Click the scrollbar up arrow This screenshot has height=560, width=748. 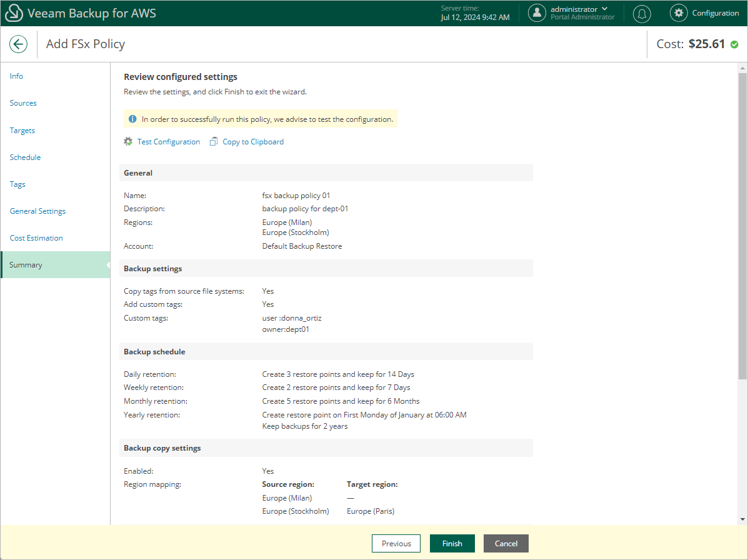coord(742,68)
